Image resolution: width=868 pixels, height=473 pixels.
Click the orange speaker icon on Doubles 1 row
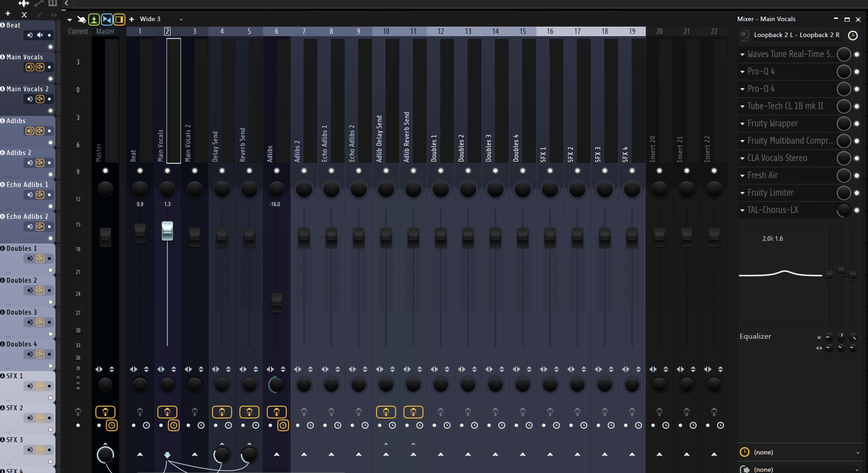(x=40, y=258)
